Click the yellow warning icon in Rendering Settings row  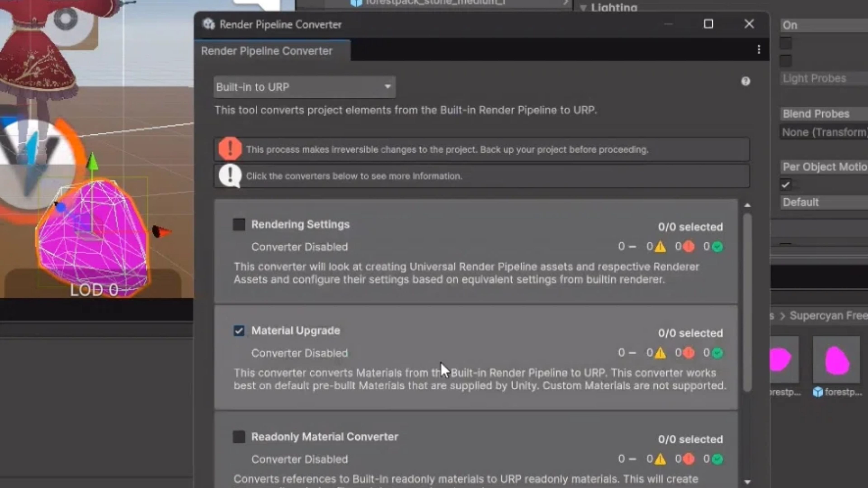click(x=660, y=247)
